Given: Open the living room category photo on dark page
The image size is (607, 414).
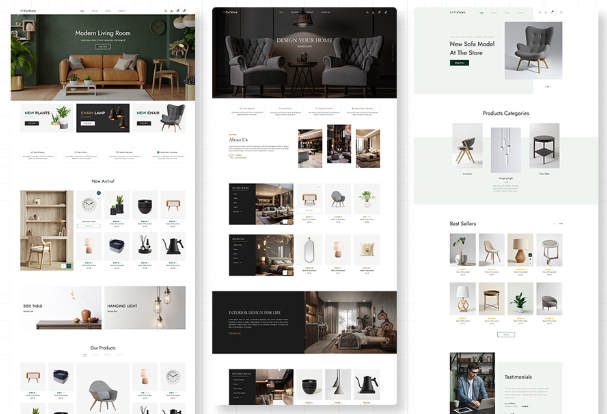Looking at the screenshot, I should point(274,204).
